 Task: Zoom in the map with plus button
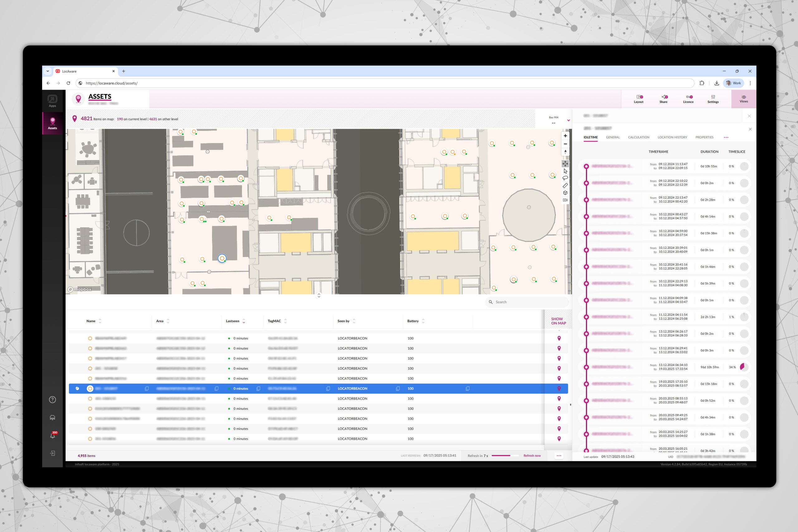[x=565, y=136]
